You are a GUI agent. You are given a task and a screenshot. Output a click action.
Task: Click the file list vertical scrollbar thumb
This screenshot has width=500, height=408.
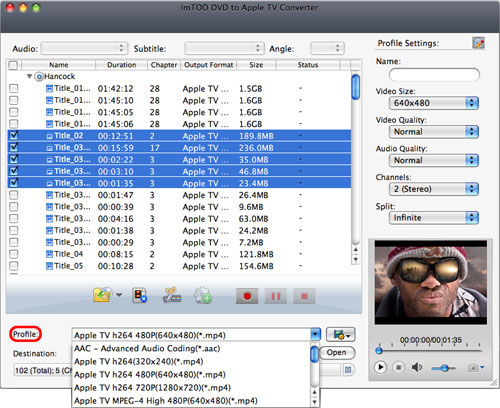pos(356,87)
